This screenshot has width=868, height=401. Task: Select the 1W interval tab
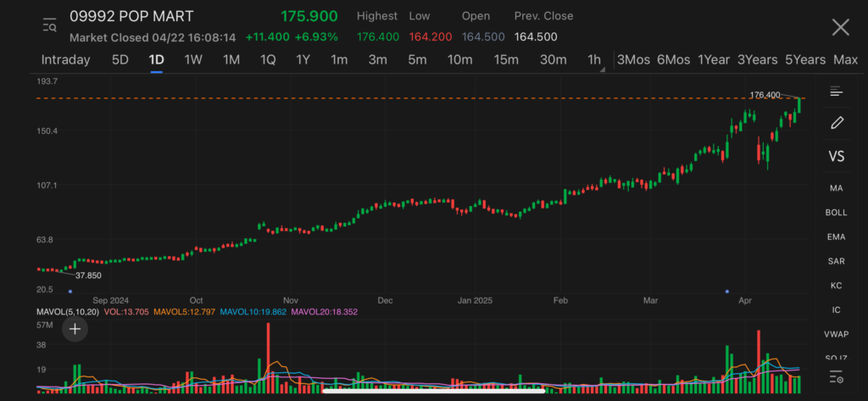pos(193,60)
